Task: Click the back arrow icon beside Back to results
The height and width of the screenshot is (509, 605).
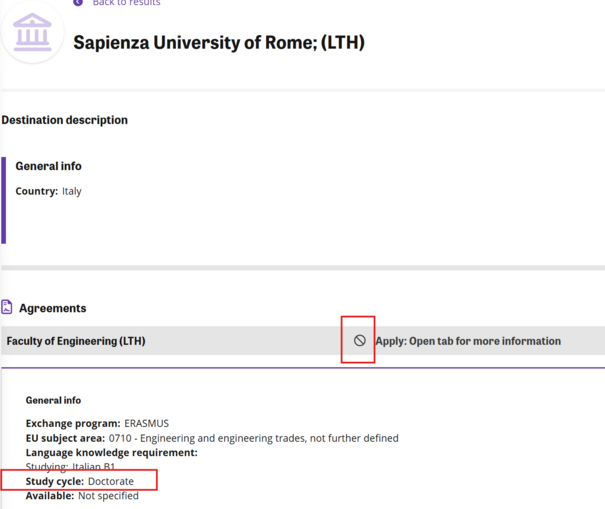Action: pos(78,3)
